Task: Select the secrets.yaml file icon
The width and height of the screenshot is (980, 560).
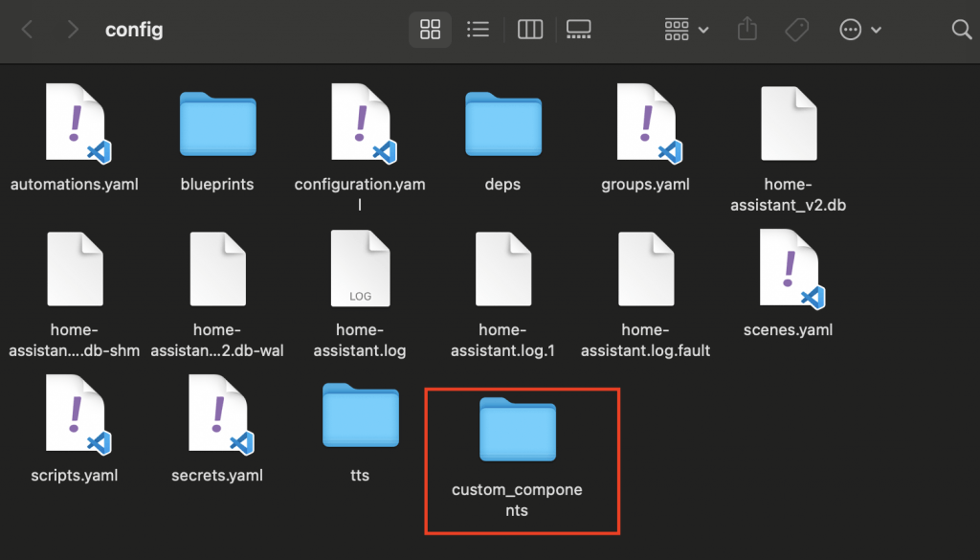Action: [x=221, y=415]
